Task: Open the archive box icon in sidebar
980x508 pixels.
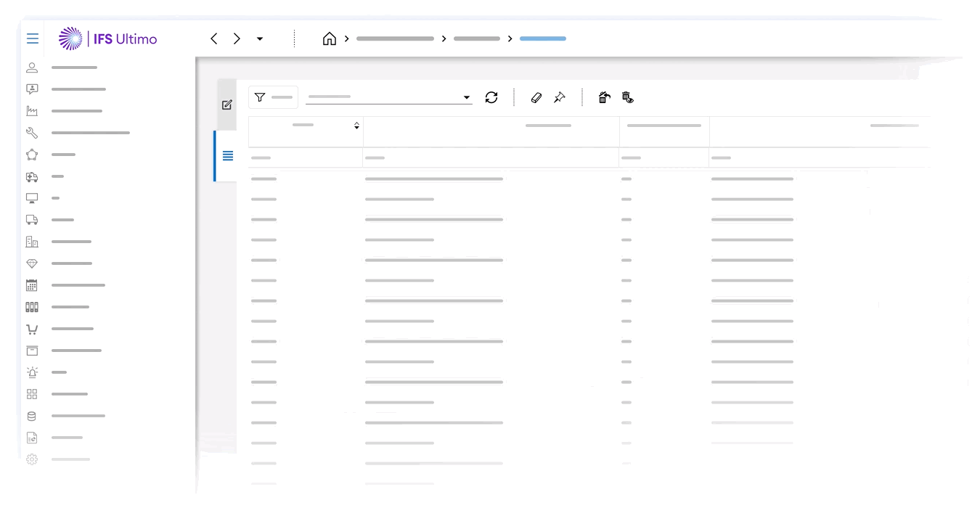Action: (32, 351)
